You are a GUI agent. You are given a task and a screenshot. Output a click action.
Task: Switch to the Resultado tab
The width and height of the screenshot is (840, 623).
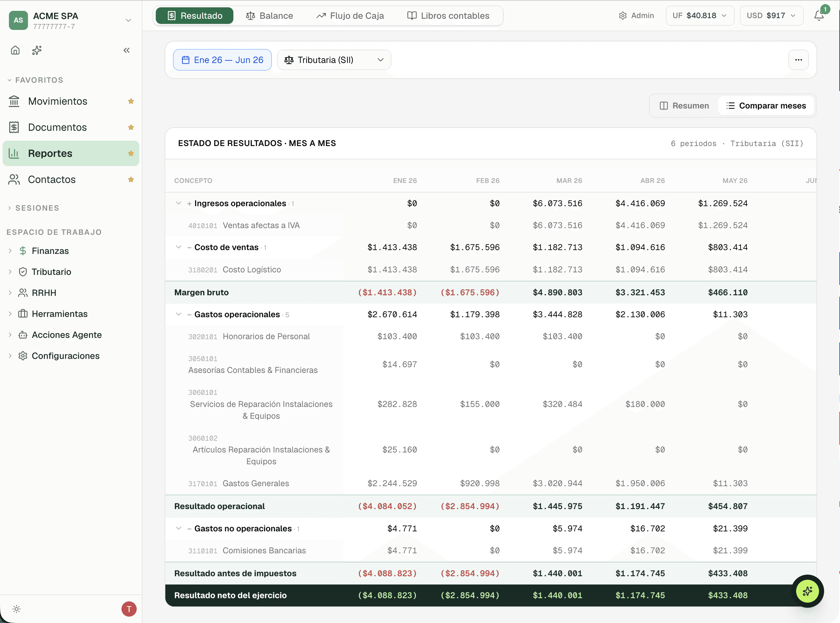[195, 16]
